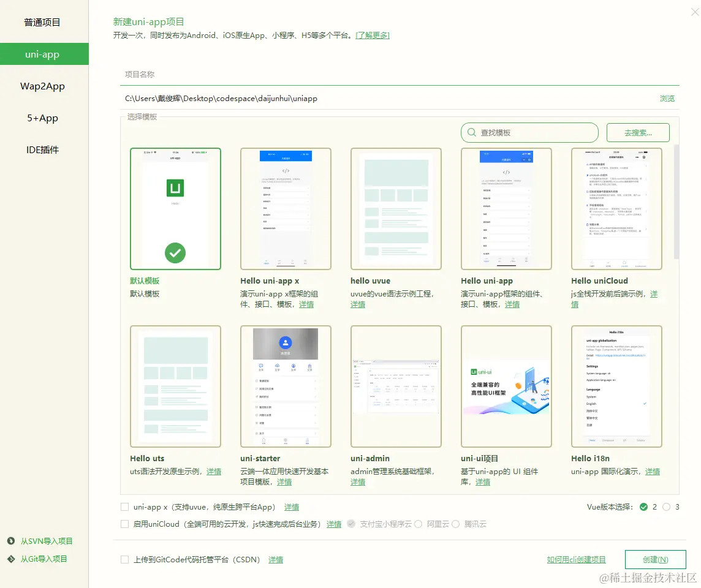This screenshot has width=701, height=588.
Task: Open 详情 link for uni-starter
Action: [284, 482]
